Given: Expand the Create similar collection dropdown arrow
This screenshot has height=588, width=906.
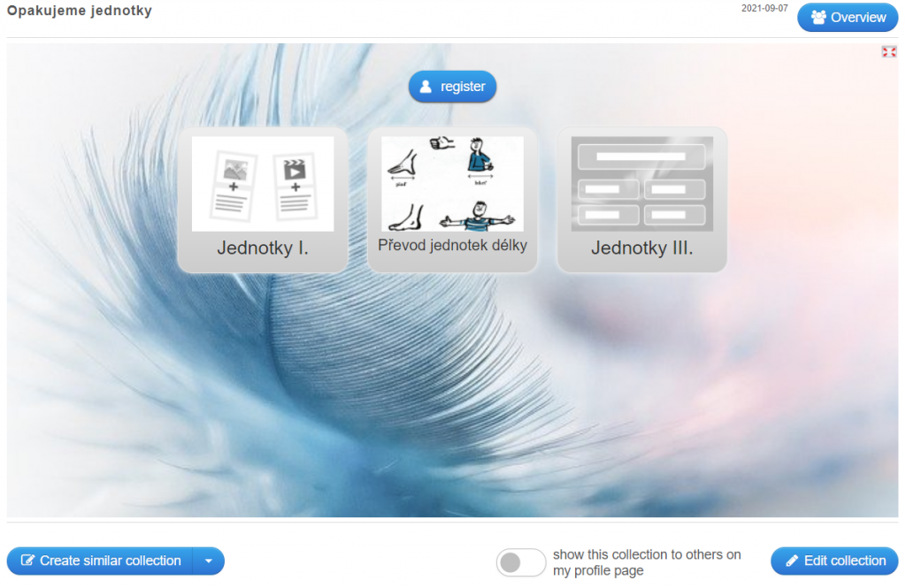Looking at the screenshot, I should [x=209, y=561].
